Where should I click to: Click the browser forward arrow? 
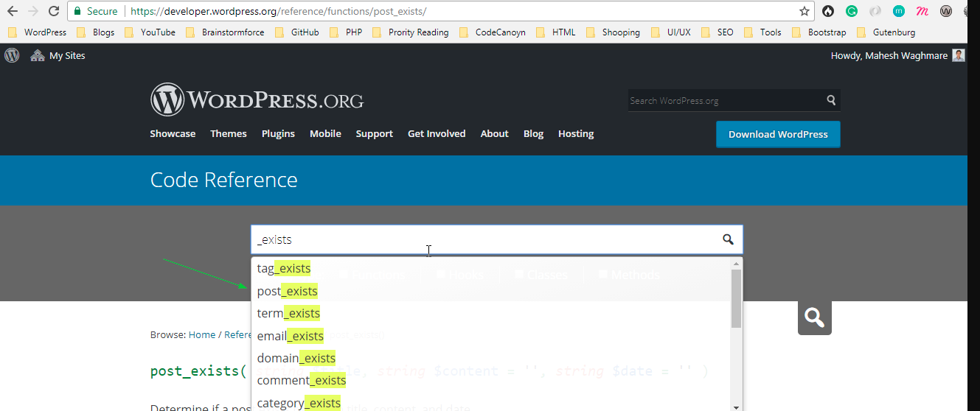tap(33, 11)
